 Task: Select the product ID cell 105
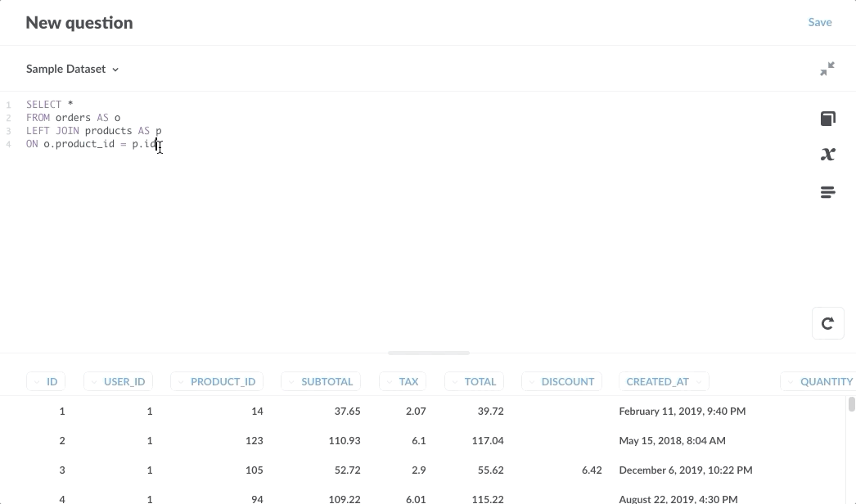coord(254,470)
